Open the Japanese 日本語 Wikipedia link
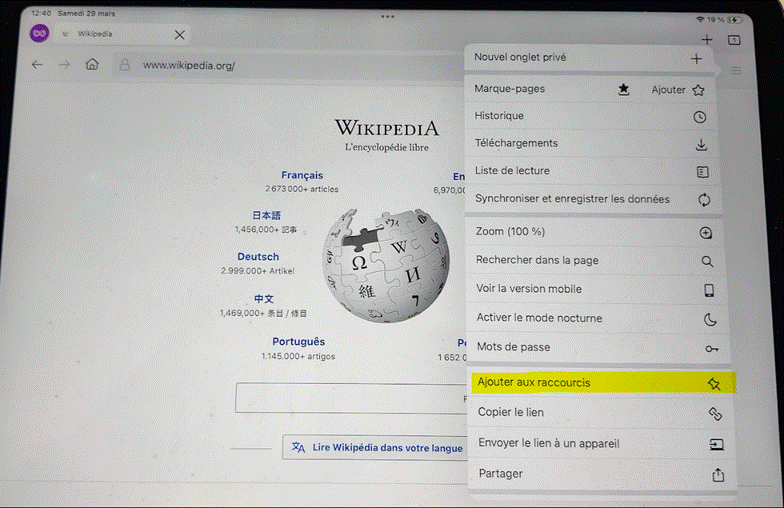784x508 pixels. [x=266, y=216]
